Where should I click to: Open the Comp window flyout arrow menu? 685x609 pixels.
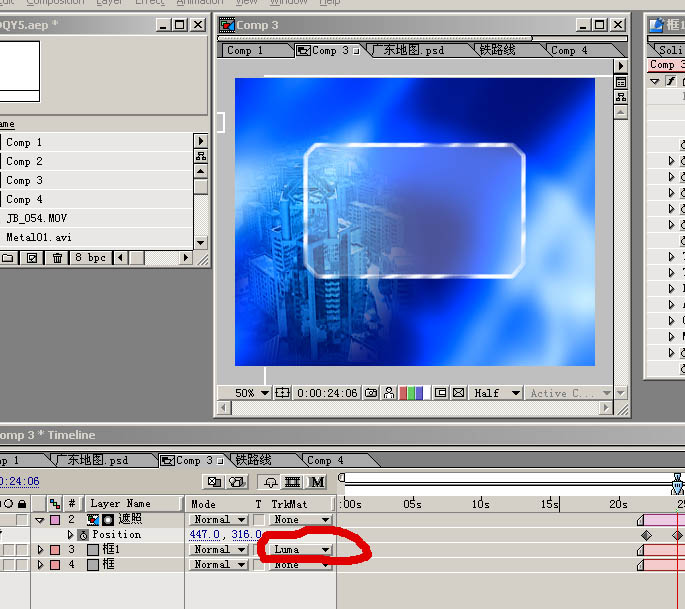click(620, 66)
